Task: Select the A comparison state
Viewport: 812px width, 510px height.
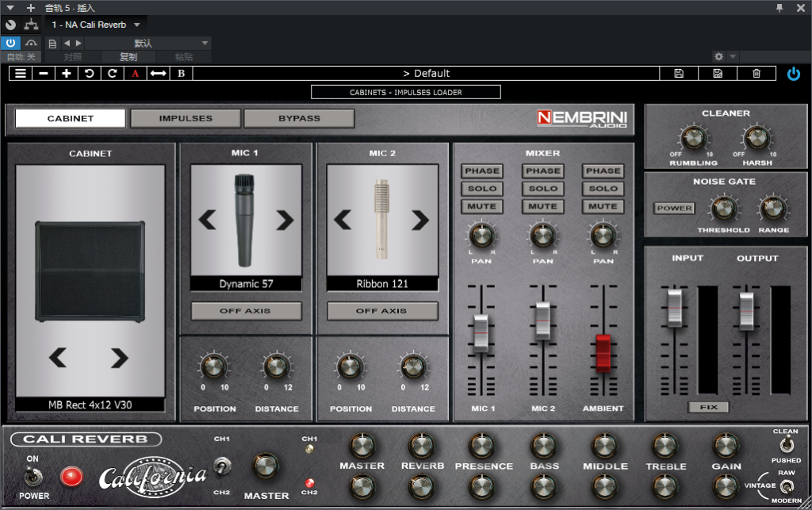Action: click(x=135, y=74)
